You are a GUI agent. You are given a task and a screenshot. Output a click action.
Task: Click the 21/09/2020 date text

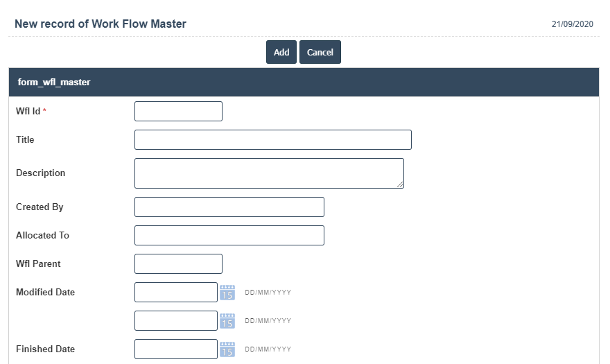coord(572,24)
